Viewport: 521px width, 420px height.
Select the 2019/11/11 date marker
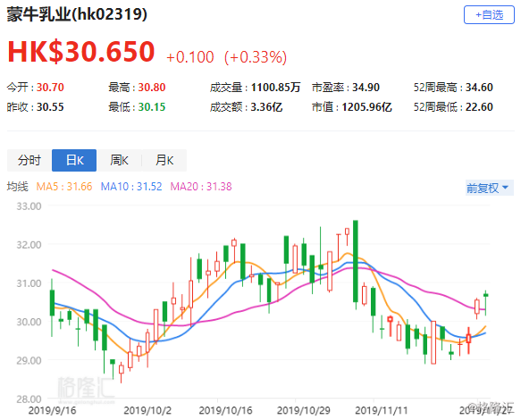(x=382, y=411)
